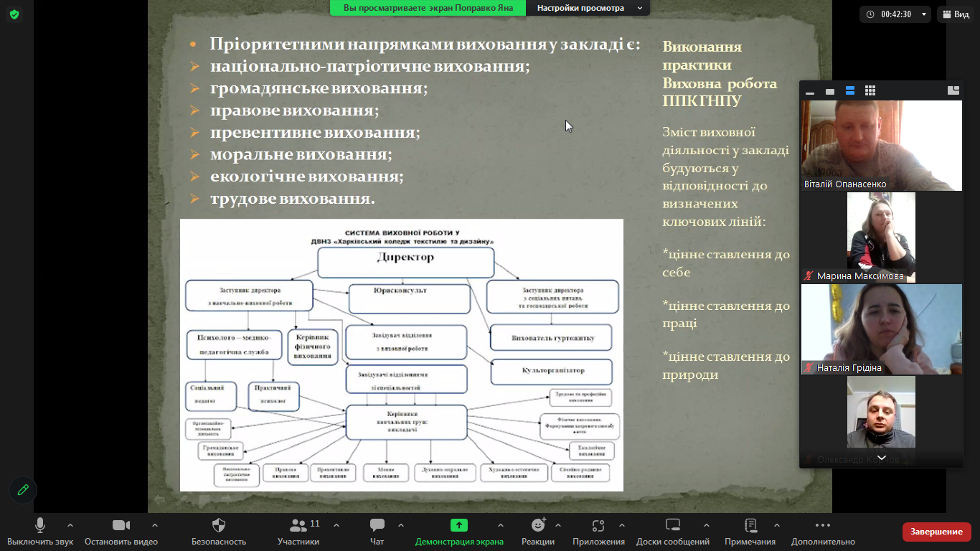Screen dimensions: 980x551
Task: Open Дополнительно more options menu
Action: (823, 525)
